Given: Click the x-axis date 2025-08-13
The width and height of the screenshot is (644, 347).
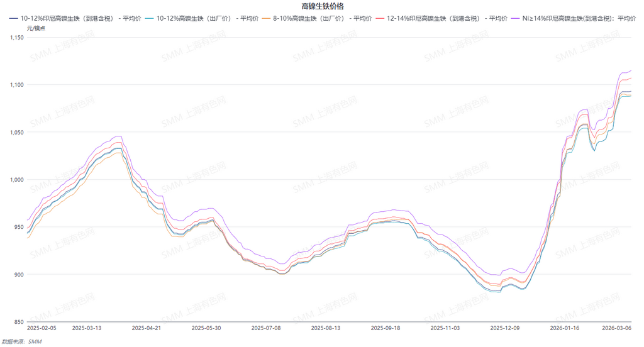Looking at the screenshot, I should (326, 328).
